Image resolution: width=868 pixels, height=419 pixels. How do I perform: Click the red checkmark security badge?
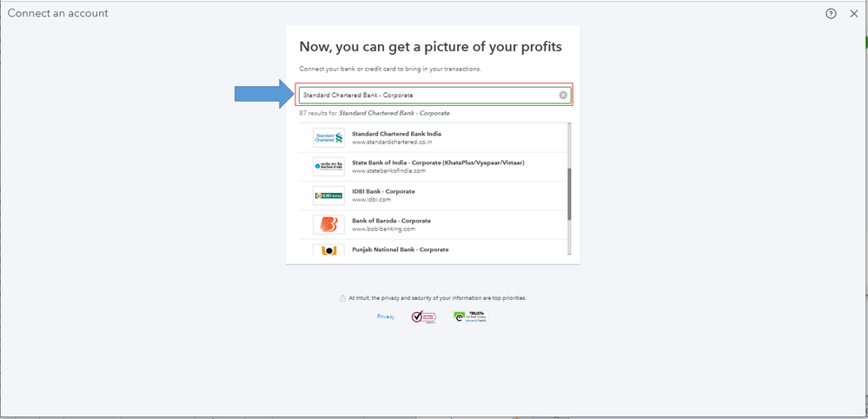coord(422,317)
